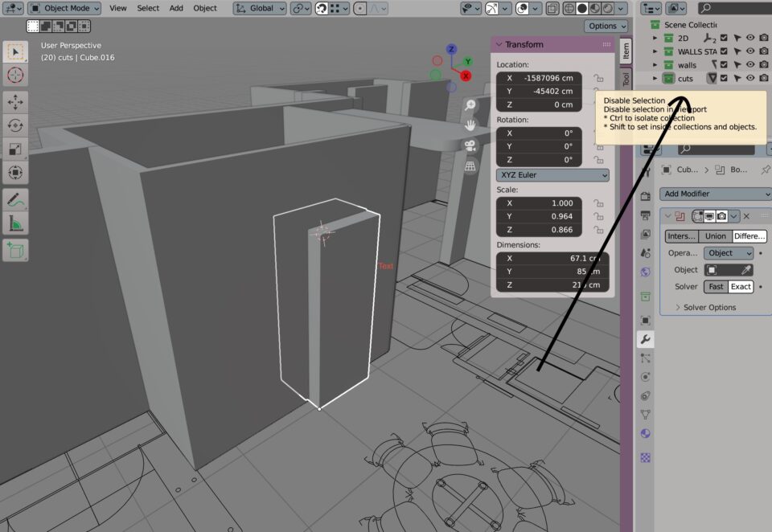
Task: Switch to the Tool sidebar tab
Action: pyautogui.click(x=626, y=79)
